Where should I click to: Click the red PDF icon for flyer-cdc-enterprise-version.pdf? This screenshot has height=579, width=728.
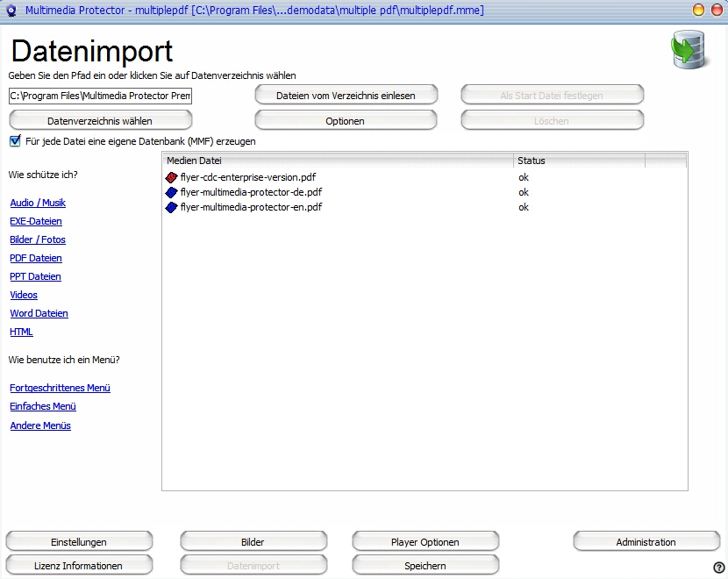171,177
